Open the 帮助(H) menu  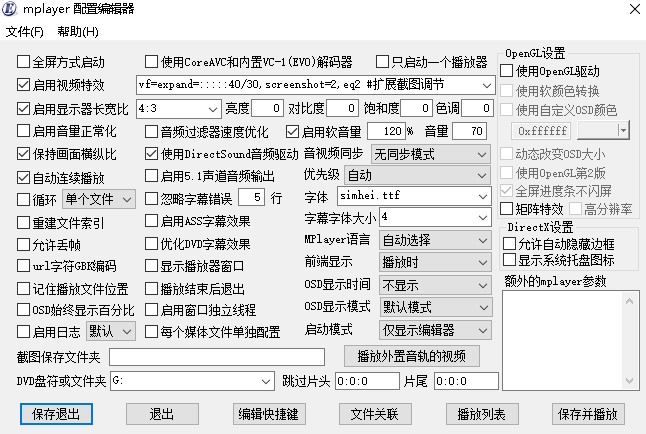click(x=78, y=32)
